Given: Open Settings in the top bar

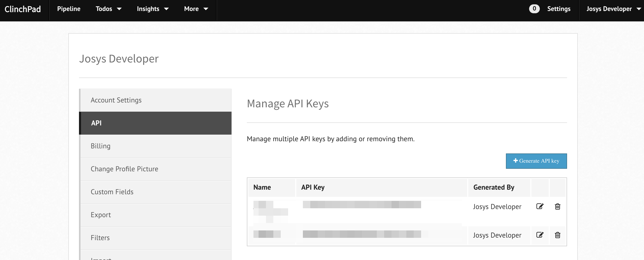Looking at the screenshot, I should [559, 9].
